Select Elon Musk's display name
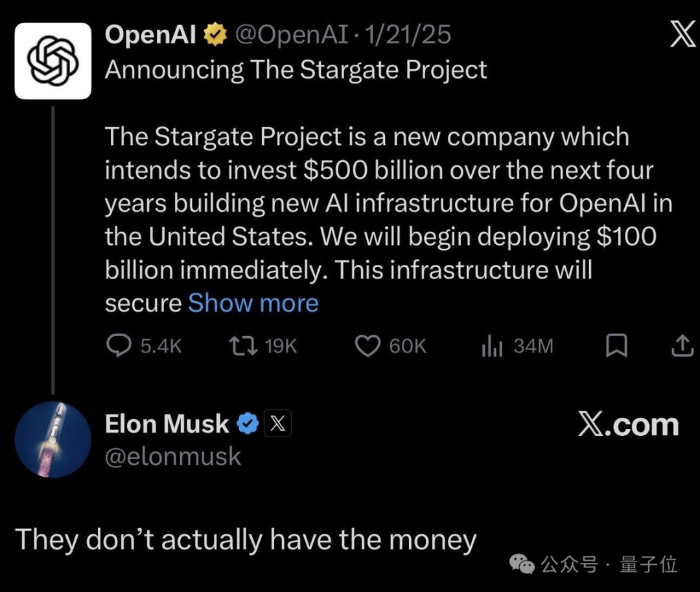700x592 pixels. coord(167,424)
